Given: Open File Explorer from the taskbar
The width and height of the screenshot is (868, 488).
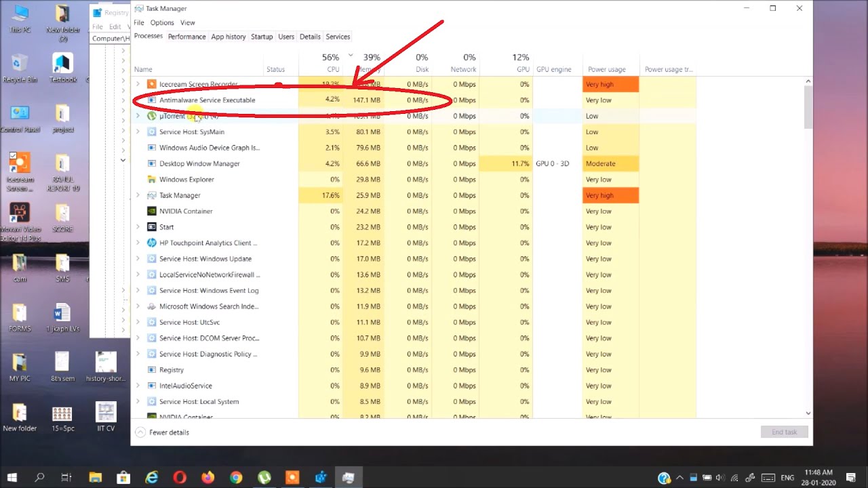Looking at the screenshot, I should (x=95, y=478).
